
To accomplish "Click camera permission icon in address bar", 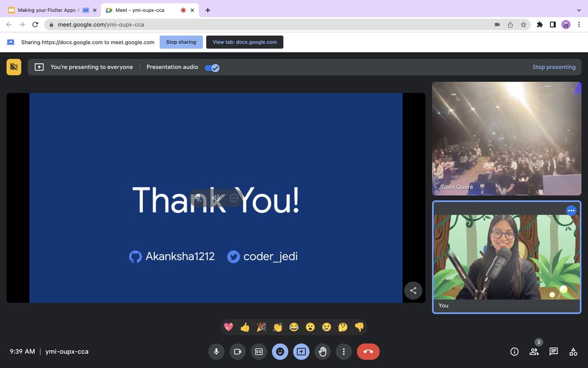I will tap(497, 25).
